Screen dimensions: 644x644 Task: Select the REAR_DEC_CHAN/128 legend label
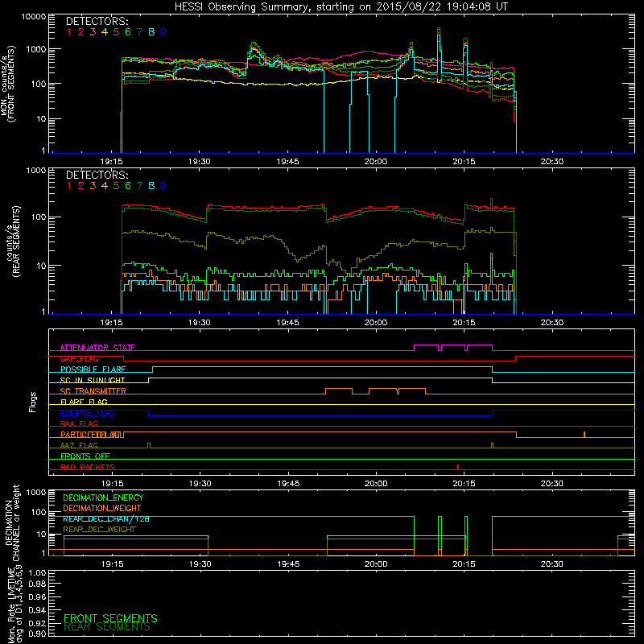(x=106, y=519)
